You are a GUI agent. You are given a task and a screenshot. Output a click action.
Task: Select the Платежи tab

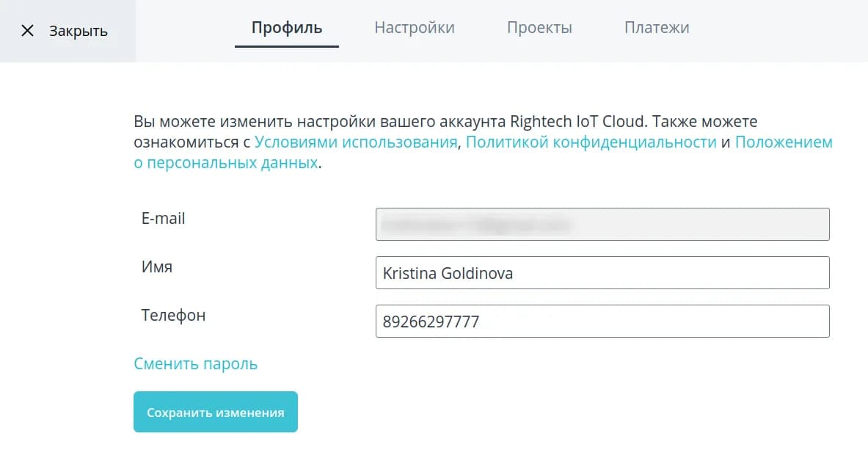(x=657, y=28)
